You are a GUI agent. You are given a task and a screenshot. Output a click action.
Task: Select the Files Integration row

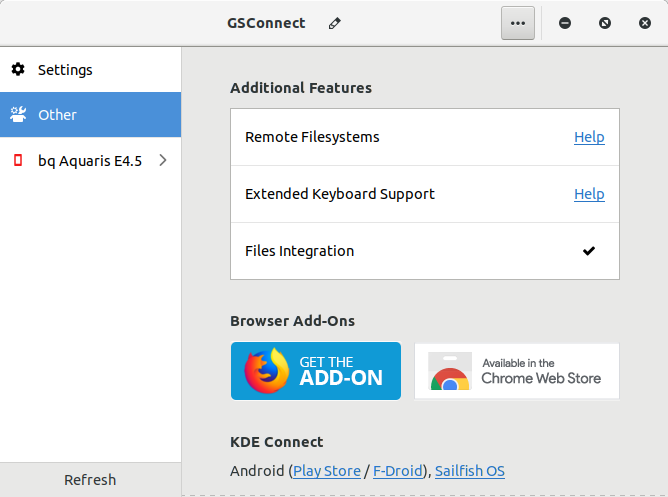point(400,251)
